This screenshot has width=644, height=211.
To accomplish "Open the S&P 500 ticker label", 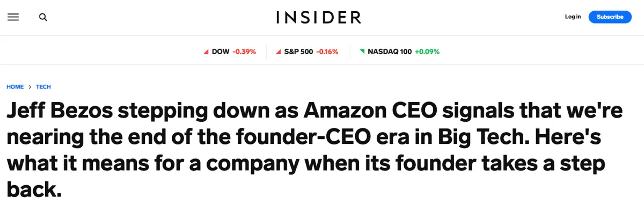I will point(298,52).
